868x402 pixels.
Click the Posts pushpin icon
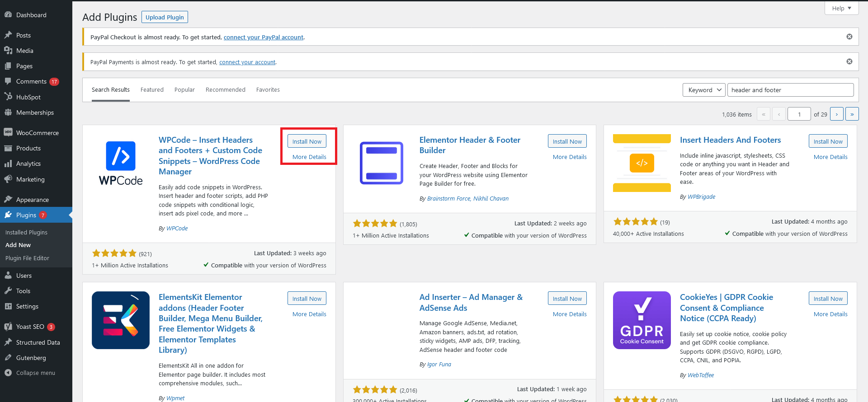8,35
